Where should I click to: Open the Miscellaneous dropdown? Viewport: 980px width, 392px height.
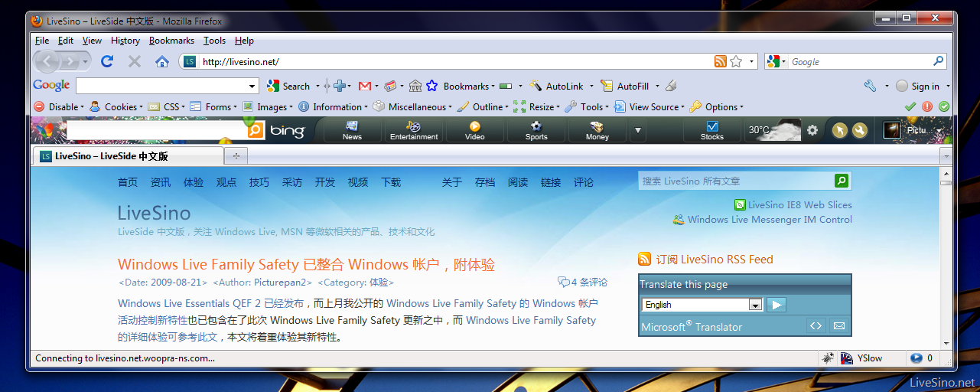tap(412, 106)
